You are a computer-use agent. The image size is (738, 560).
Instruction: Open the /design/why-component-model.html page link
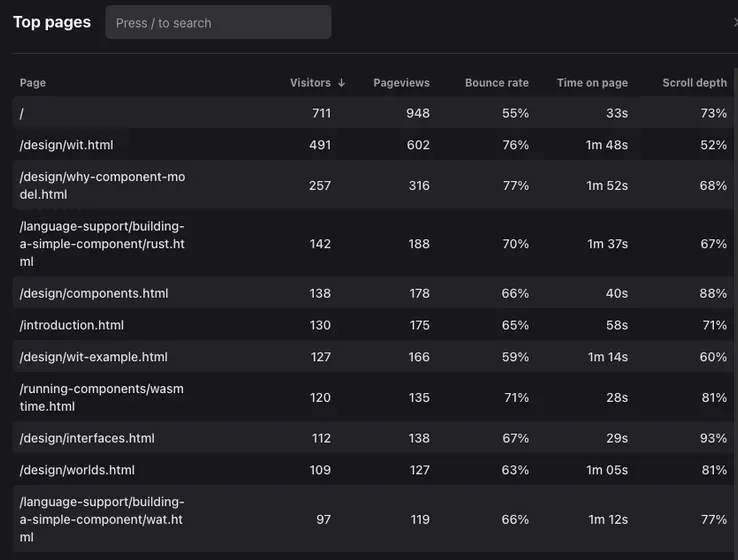tap(102, 185)
